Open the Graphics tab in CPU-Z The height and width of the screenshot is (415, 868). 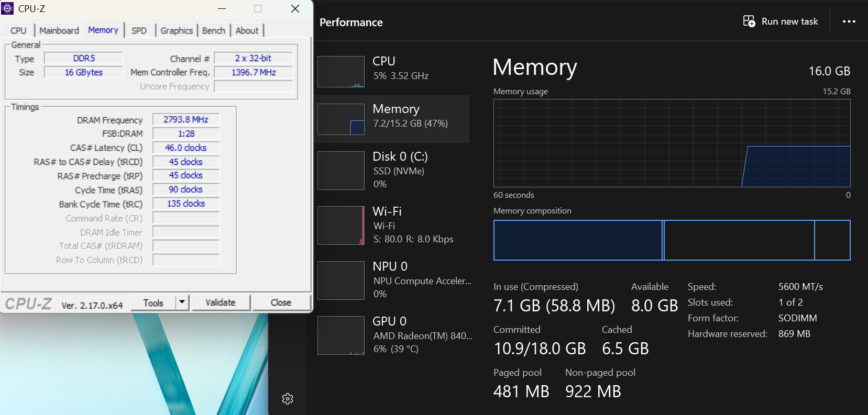click(177, 31)
